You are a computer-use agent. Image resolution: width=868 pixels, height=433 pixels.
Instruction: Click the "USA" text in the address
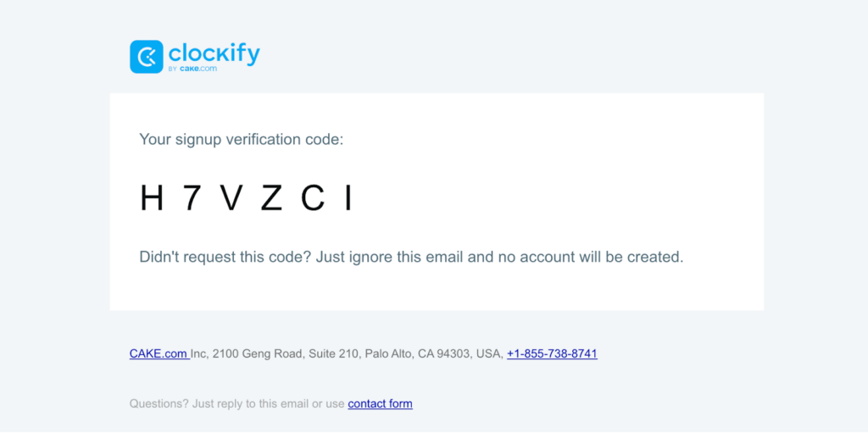tap(488, 353)
